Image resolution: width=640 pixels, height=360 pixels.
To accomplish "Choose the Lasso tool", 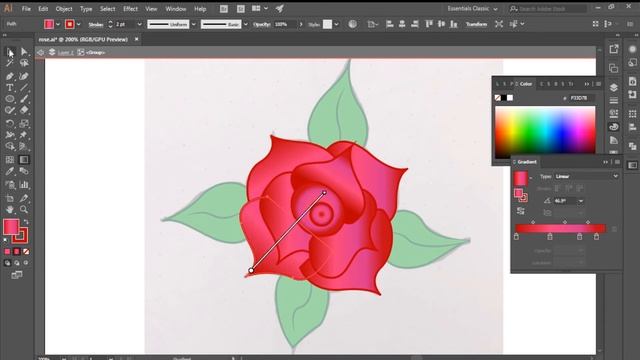I will pyautogui.click(x=24, y=63).
